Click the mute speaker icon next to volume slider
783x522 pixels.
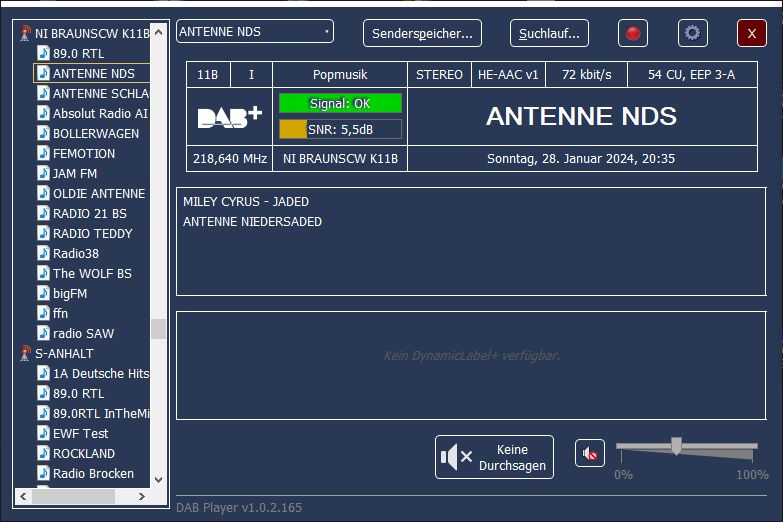coord(590,454)
